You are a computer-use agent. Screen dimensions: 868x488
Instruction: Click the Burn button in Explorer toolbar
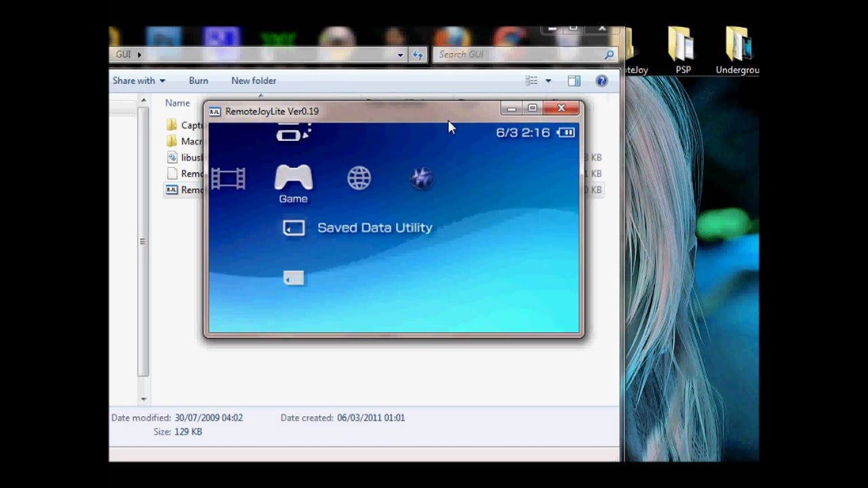[x=199, y=81]
